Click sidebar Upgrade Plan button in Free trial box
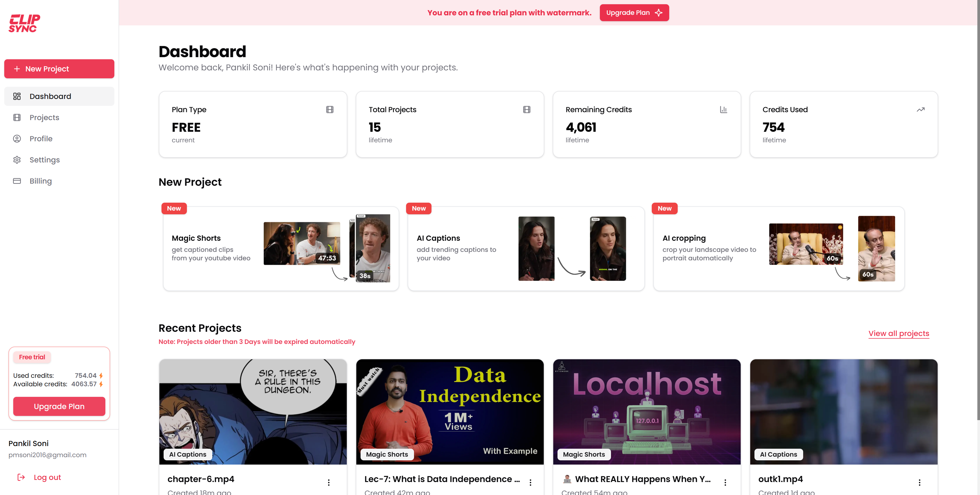 [x=59, y=406]
